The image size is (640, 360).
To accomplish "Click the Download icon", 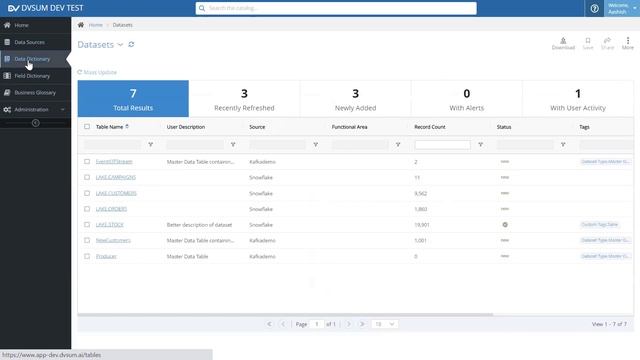I will click(x=563, y=43).
